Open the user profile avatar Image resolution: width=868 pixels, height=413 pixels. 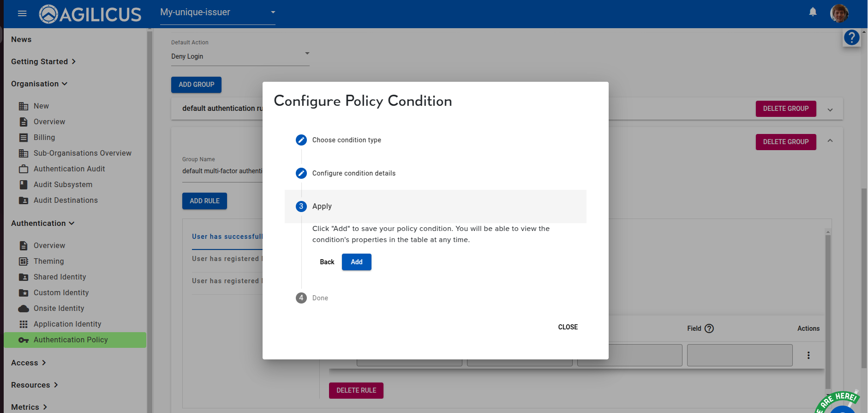839,13
